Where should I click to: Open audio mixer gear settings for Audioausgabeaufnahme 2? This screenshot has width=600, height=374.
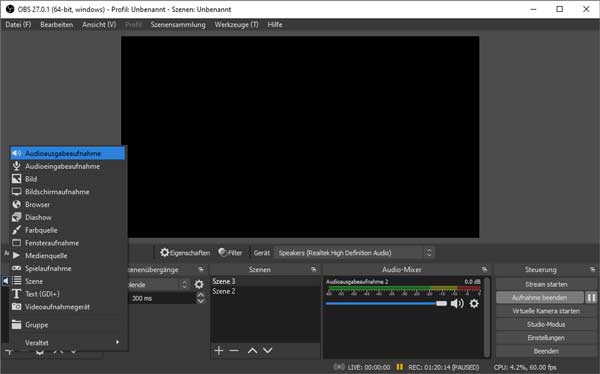474,304
